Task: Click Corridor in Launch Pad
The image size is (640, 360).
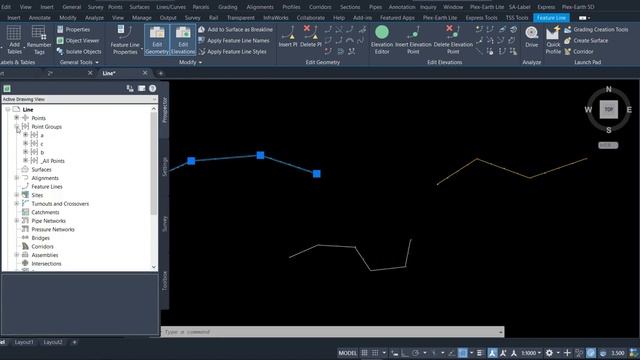Action: pyautogui.click(x=579, y=51)
